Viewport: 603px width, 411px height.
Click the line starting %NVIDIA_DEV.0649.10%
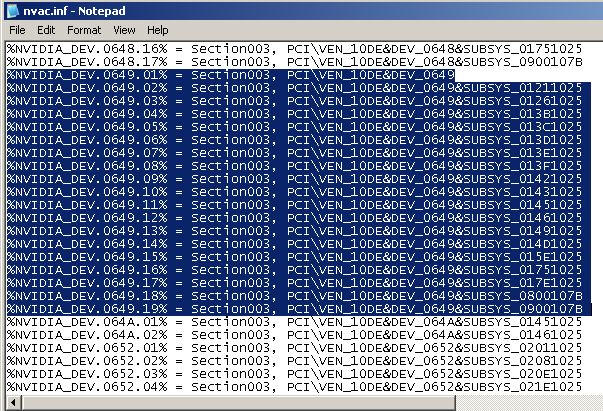click(295, 192)
